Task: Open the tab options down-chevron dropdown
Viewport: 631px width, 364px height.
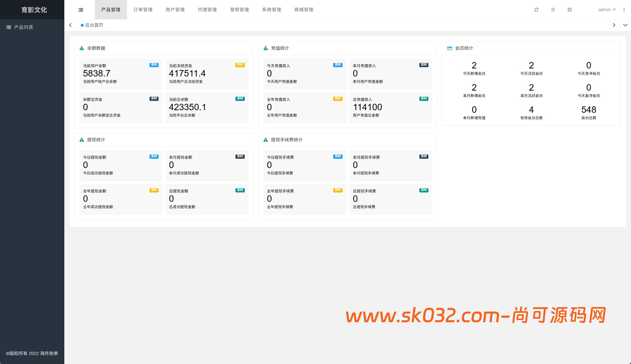Action: [625, 25]
